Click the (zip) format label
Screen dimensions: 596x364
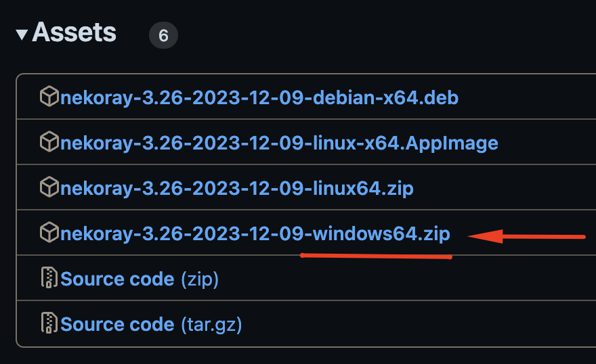(x=200, y=279)
